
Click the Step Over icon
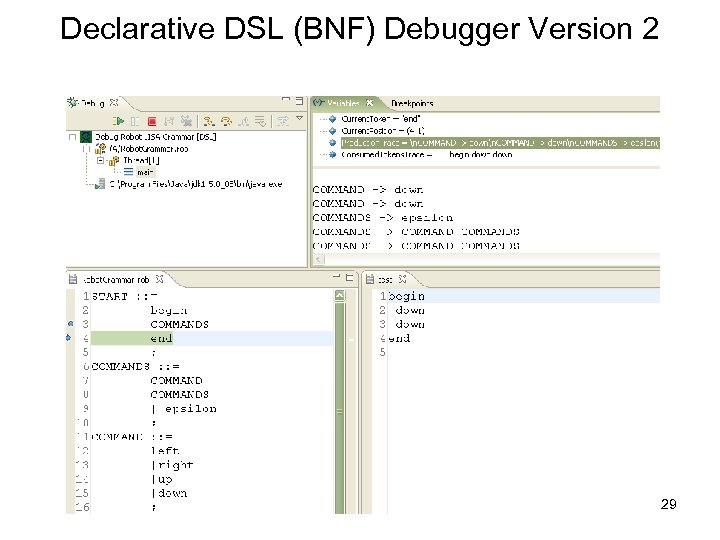click(x=226, y=121)
